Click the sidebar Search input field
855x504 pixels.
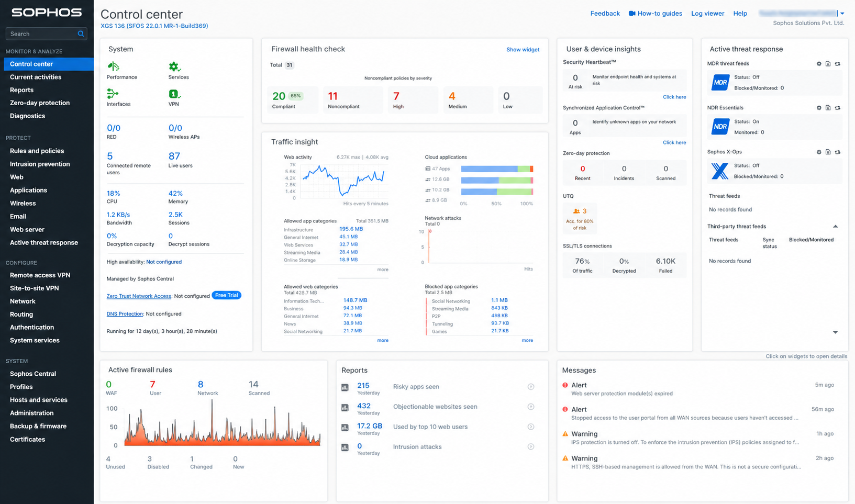[46, 33]
